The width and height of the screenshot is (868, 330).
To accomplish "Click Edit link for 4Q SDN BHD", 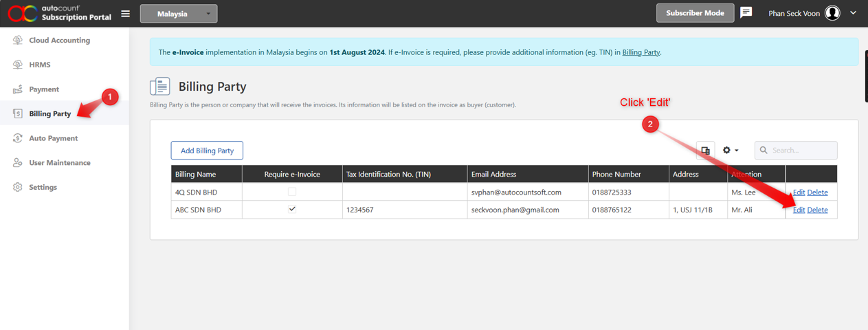I will pyautogui.click(x=799, y=192).
